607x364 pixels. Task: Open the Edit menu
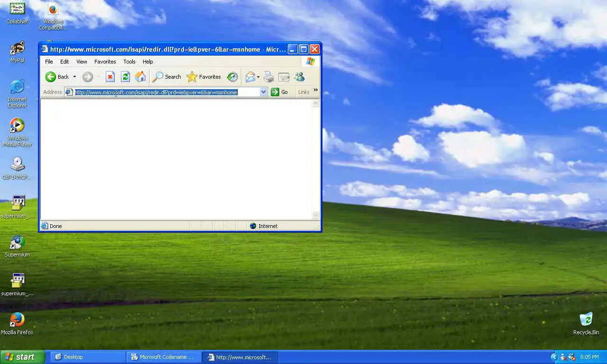click(x=64, y=62)
